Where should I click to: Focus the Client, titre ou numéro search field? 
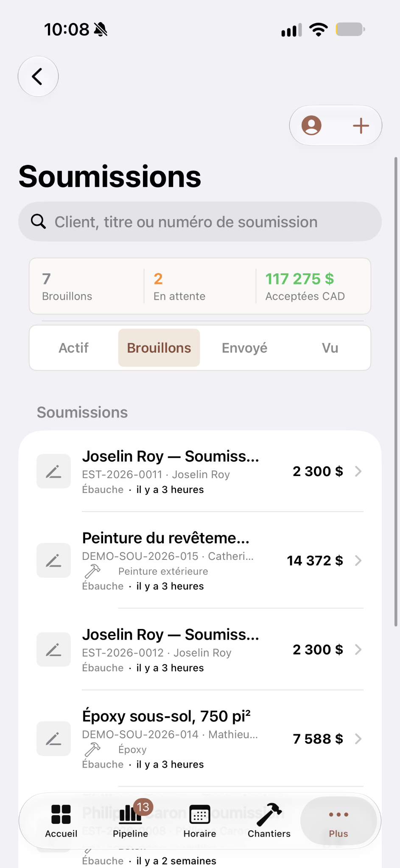(200, 222)
